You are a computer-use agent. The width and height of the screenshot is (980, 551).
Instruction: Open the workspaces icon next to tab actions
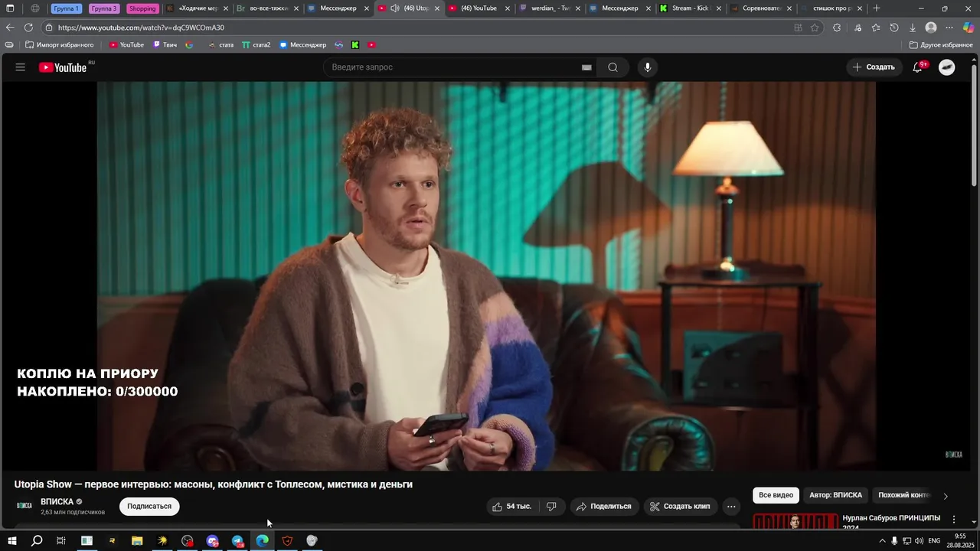tap(35, 8)
